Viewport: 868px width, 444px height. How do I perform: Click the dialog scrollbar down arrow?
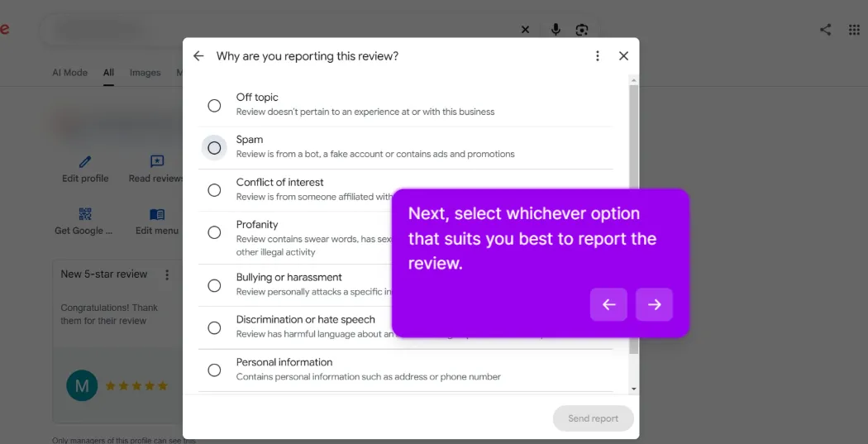634,389
